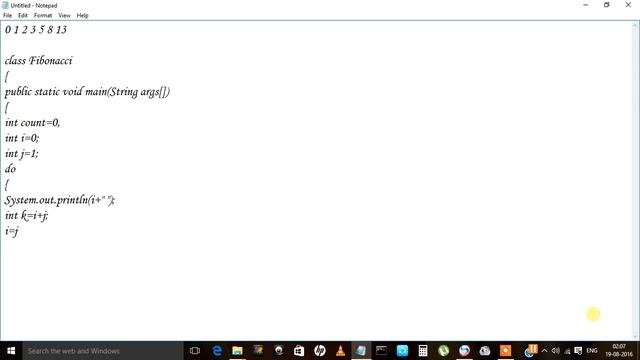
Task: Open the colorful photo app taskbar icon
Action: (x=258, y=351)
